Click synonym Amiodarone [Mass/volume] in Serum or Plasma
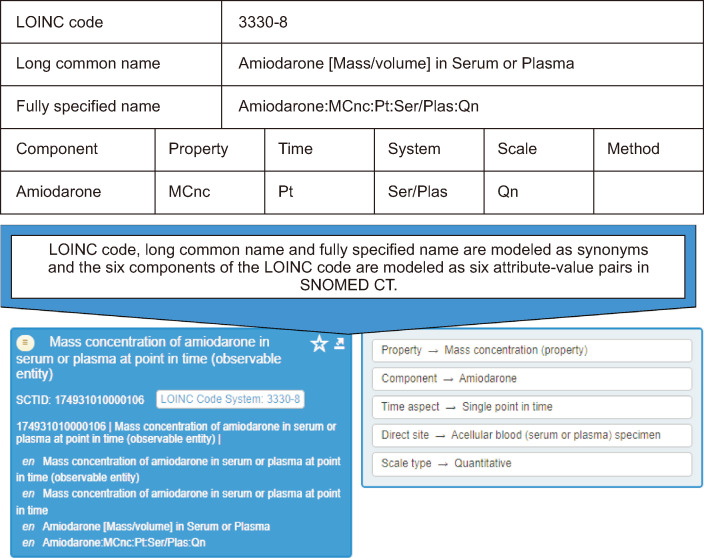The image size is (704, 558). (x=155, y=526)
